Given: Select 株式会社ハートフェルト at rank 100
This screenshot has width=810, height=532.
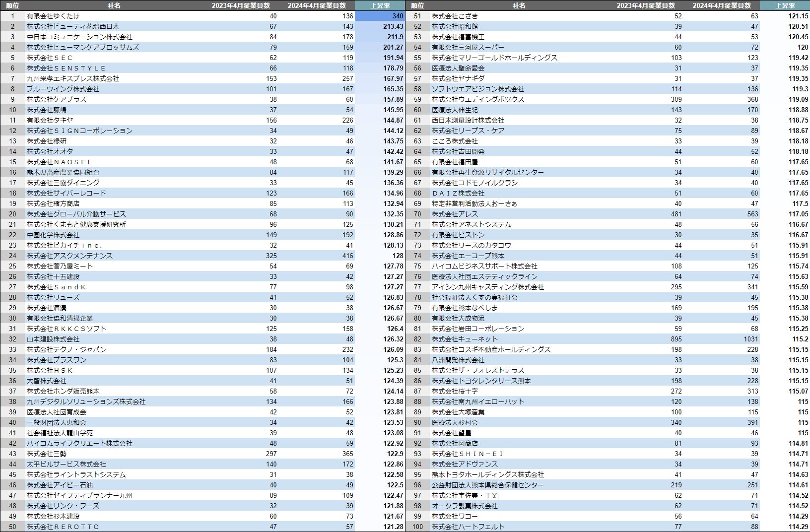Looking at the screenshot, I should tap(468, 527).
